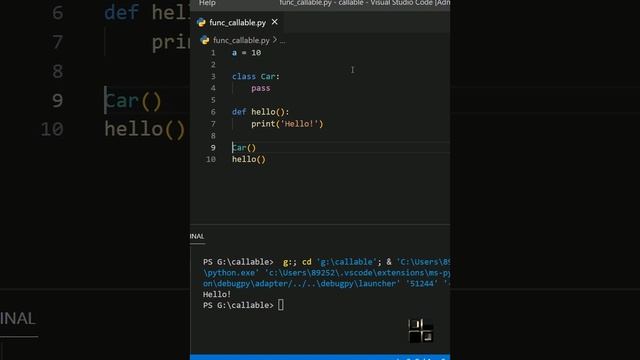
Task: Click the 'Hello!' terminal output
Action: click(x=217, y=294)
